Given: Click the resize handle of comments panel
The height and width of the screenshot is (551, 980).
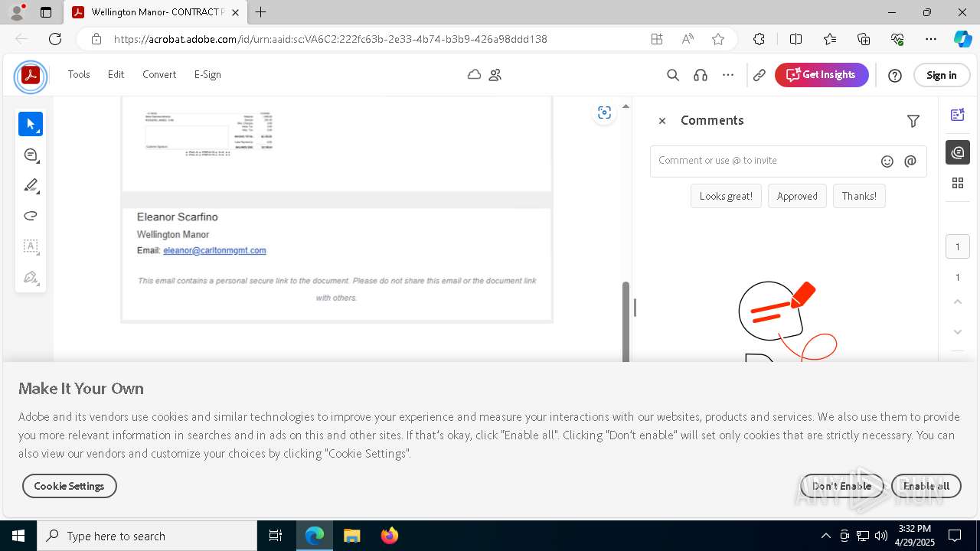Looking at the screenshot, I should (635, 307).
